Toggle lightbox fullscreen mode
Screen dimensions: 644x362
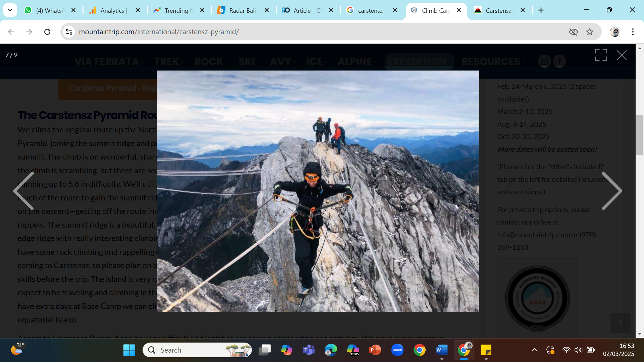tap(601, 55)
